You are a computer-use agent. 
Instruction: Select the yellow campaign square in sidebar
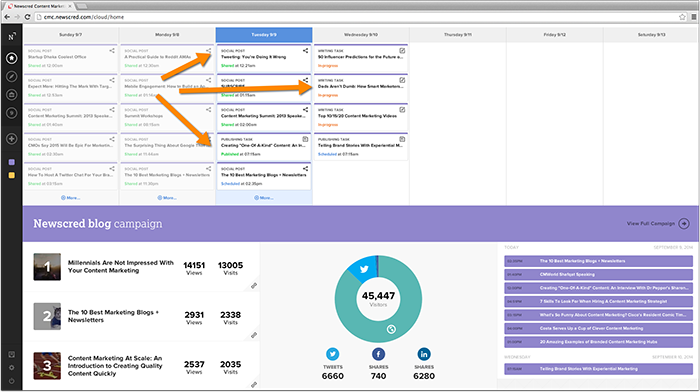[x=12, y=175]
